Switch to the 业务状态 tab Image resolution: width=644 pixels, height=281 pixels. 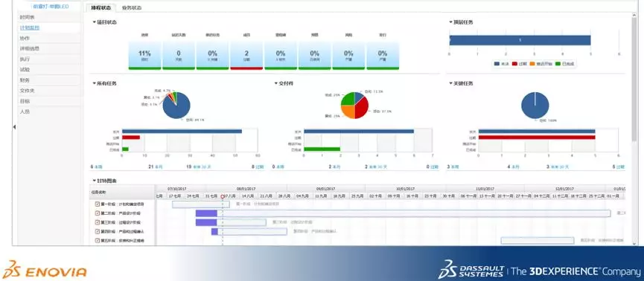(x=132, y=7)
